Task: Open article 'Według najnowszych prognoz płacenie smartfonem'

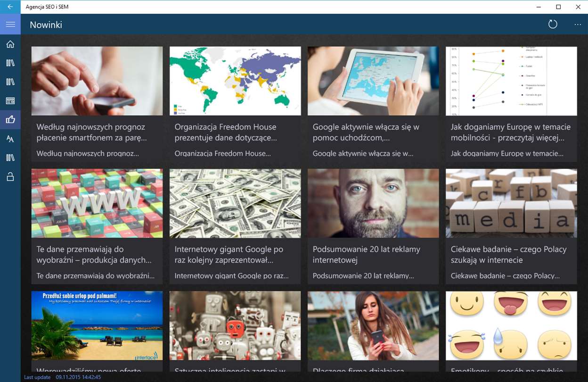Action: pos(92,133)
